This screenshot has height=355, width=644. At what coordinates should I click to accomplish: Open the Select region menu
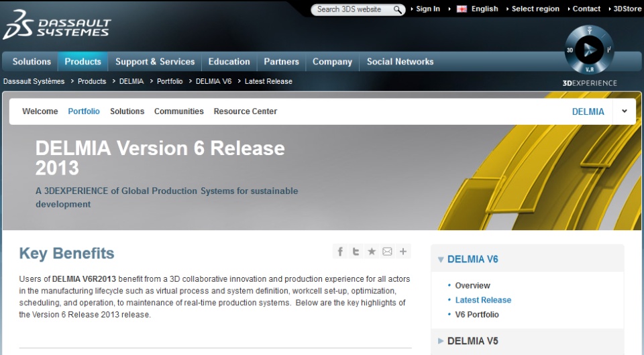[x=535, y=9]
